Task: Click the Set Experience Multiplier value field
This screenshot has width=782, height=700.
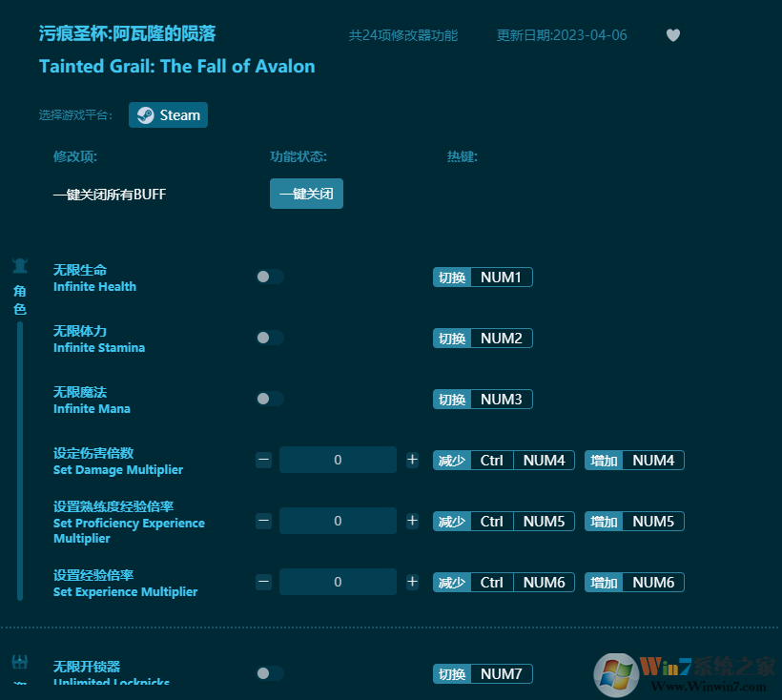Action: pyautogui.click(x=338, y=582)
